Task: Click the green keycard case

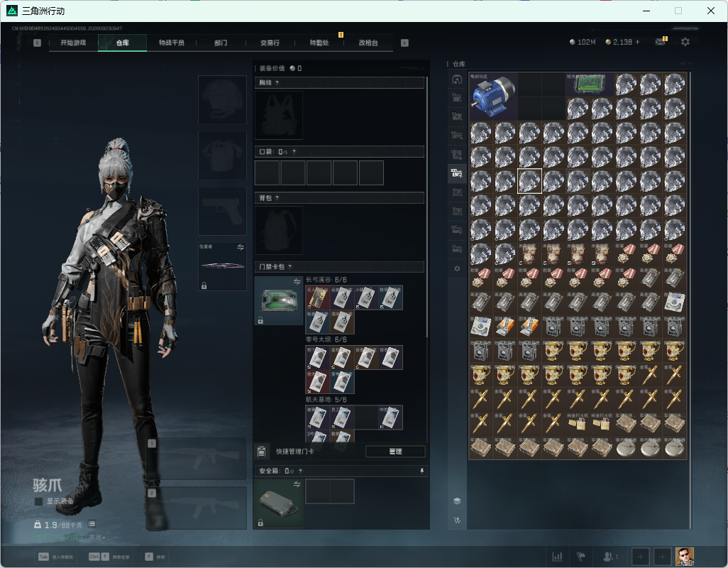Action: (279, 300)
